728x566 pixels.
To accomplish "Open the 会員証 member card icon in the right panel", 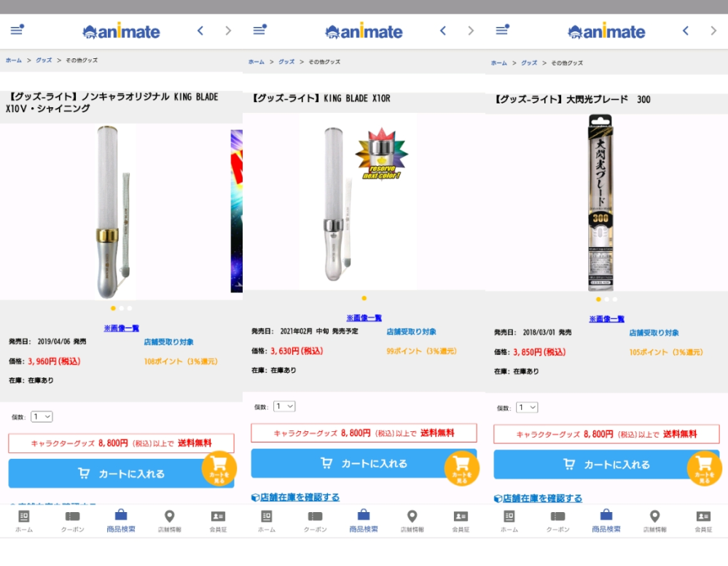I will coord(703,522).
